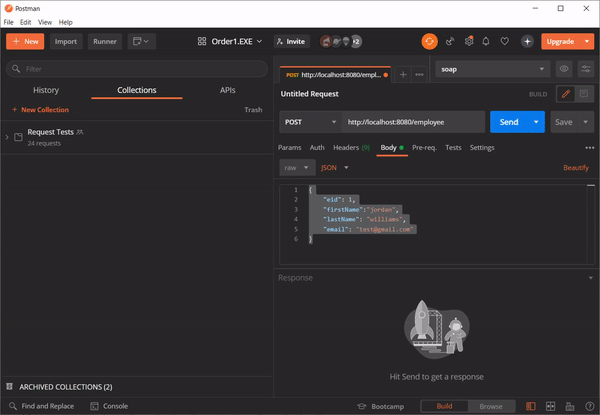Open the Upgrade dropdown arrow
Viewport: 600px width, 415px height.
[x=587, y=41]
